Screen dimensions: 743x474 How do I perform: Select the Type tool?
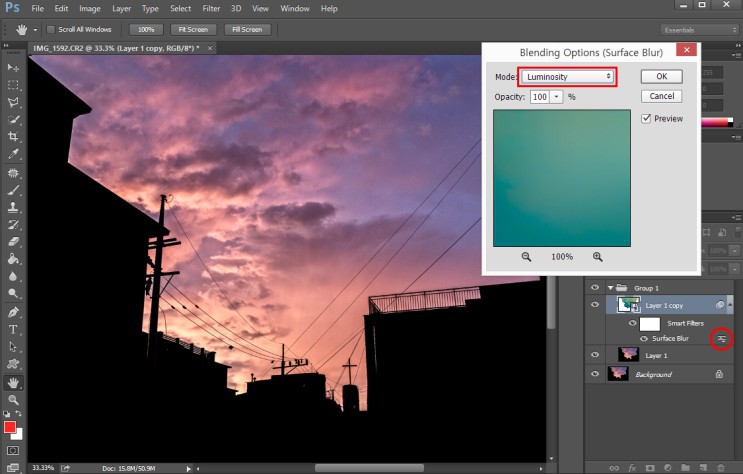click(x=14, y=329)
